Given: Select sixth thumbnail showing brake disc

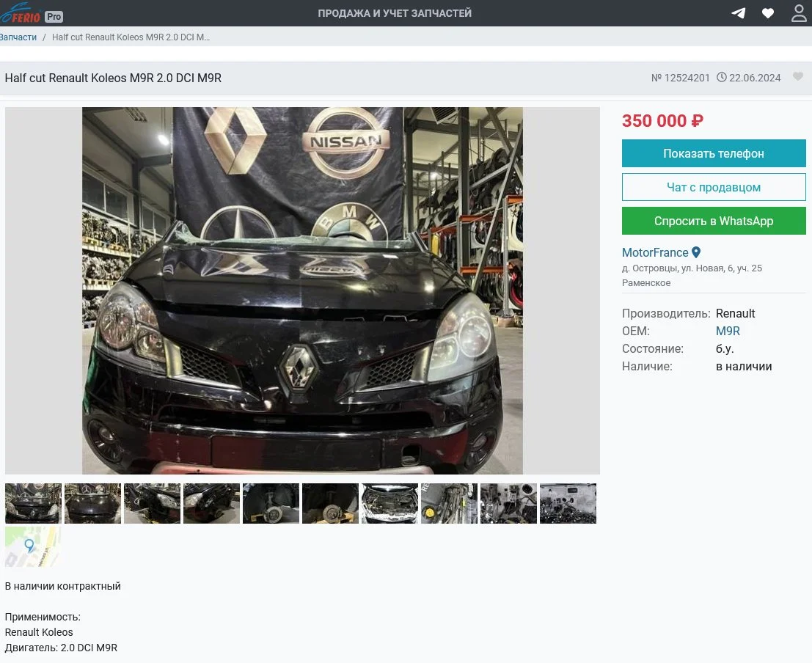Looking at the screenshot, I should [330, 503].
